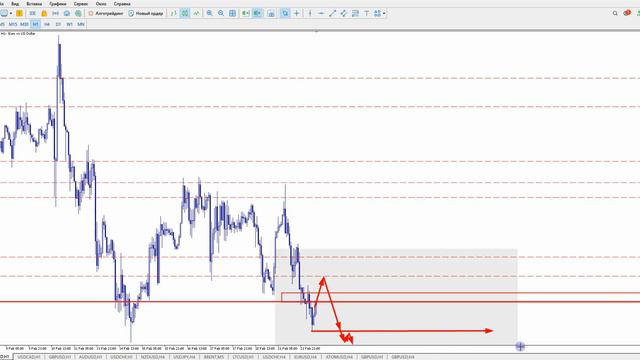Open the Strategy Tester icon
Screen dimensions: 640x360
(78, 13)
